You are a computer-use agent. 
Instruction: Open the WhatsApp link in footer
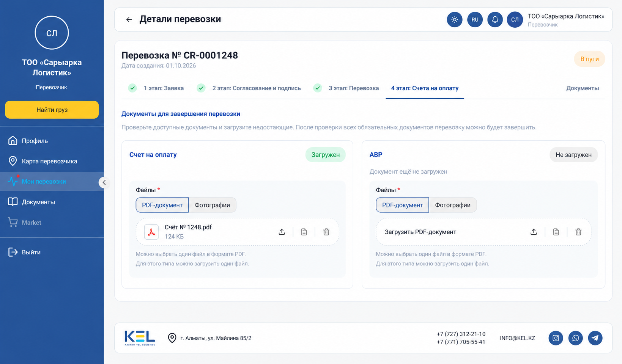pos(575,338)
